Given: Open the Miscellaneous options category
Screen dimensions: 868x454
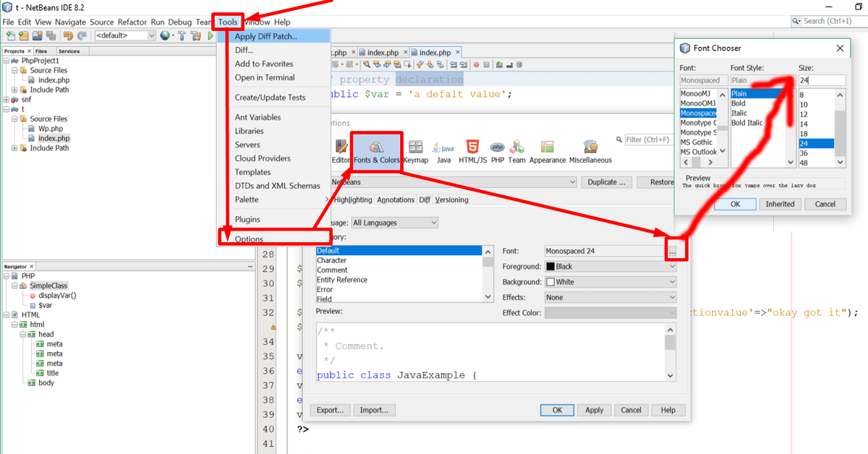Looking at the screenshot, I should [x=590, y=151].
